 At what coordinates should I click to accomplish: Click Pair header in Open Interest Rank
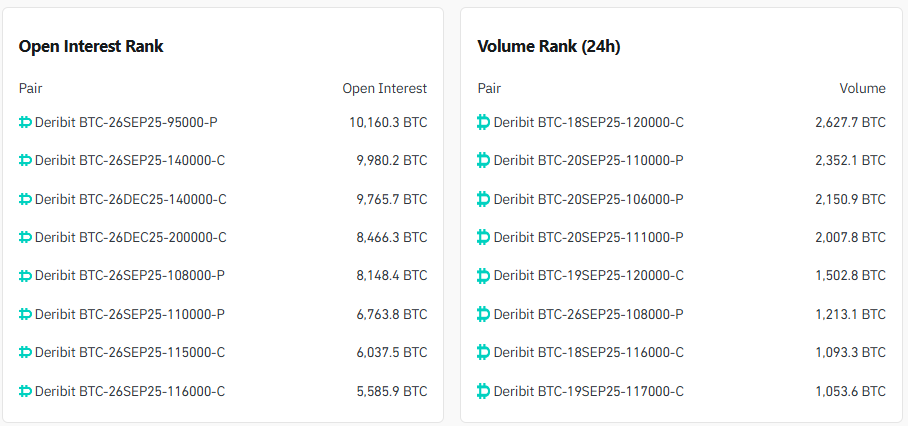[x=31, y=89]
